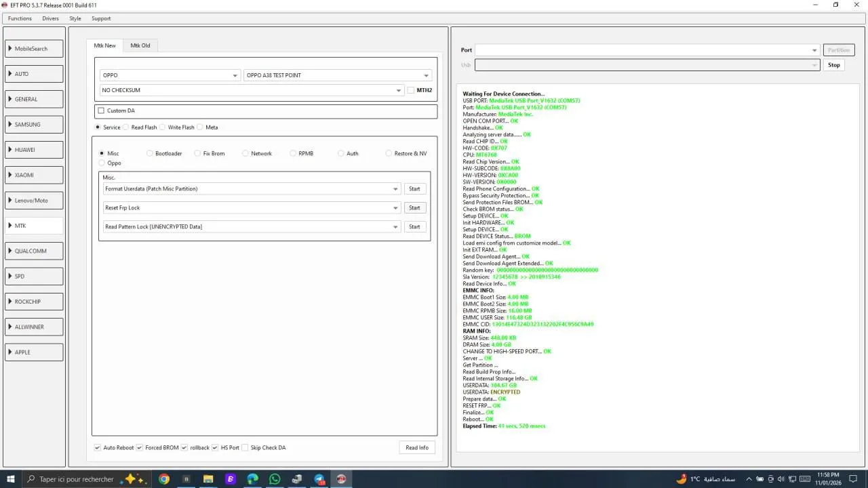Click the Windows Start button

coord(11,479)
